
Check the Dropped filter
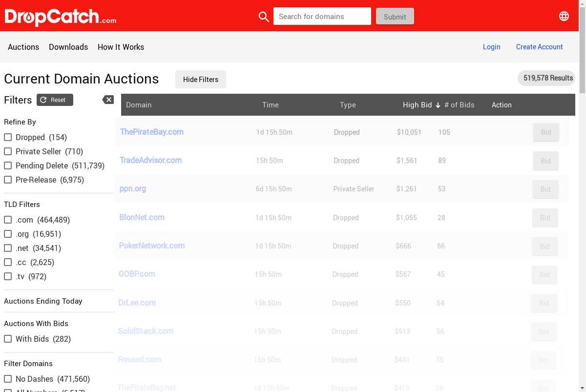coord(8,137)
